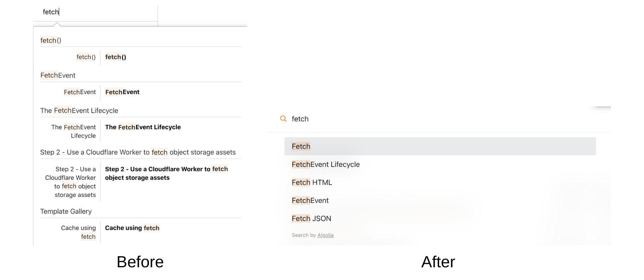Viewport: 644px width, 280px height.
Task: Choose the Fetch HTML search result
Action: pos(312,183)
